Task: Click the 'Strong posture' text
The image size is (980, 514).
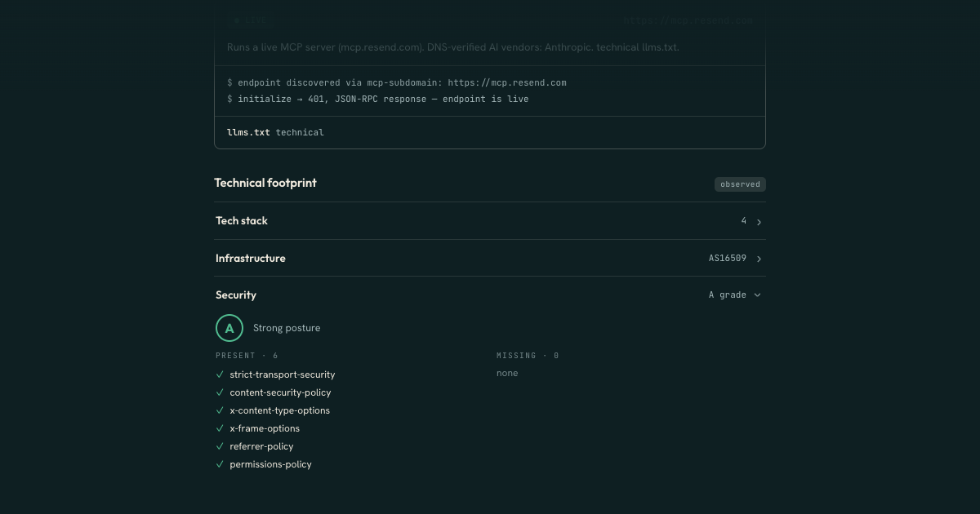Action: pyautogui.click(x=287, y=328)
